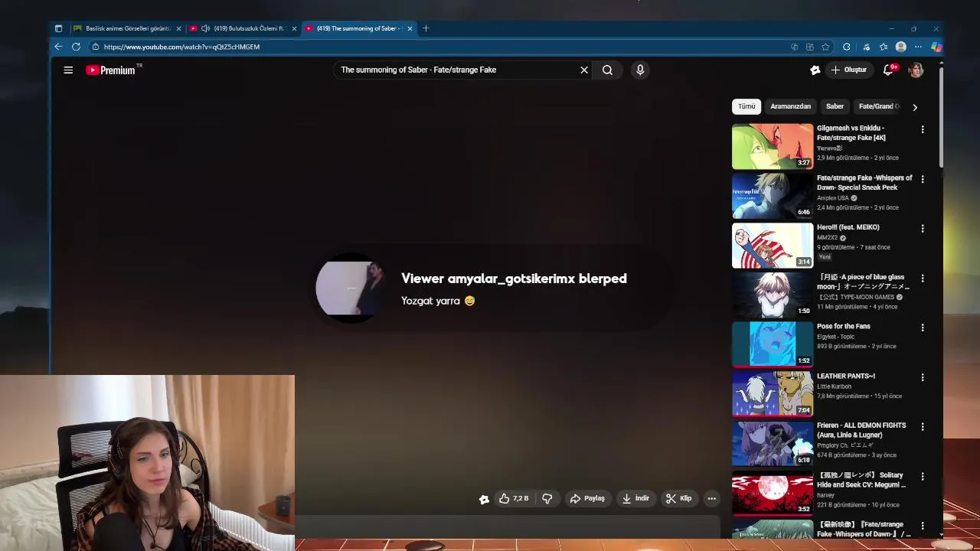Viewport: 980px width, 551px height.
Task: Share video with Paylaş button
Action: (x=587, y=498)
